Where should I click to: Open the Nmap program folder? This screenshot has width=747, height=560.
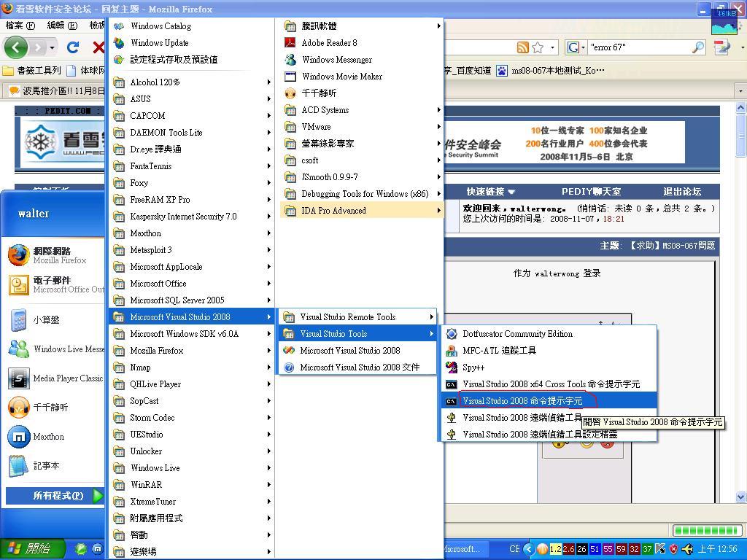click(x=192, y=367)
